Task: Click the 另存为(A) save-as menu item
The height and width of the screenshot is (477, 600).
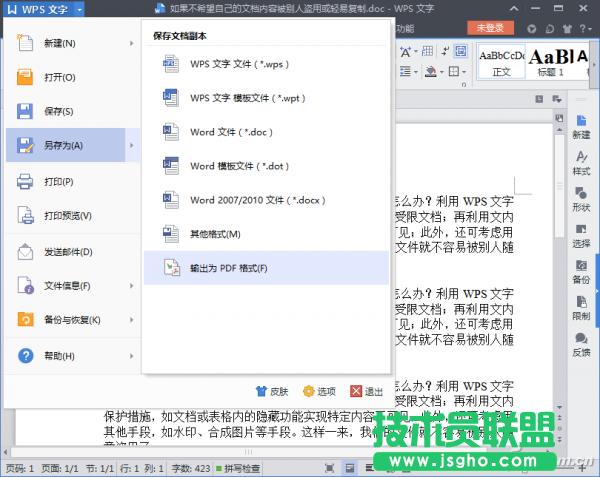Action: [x=63, y=146]
